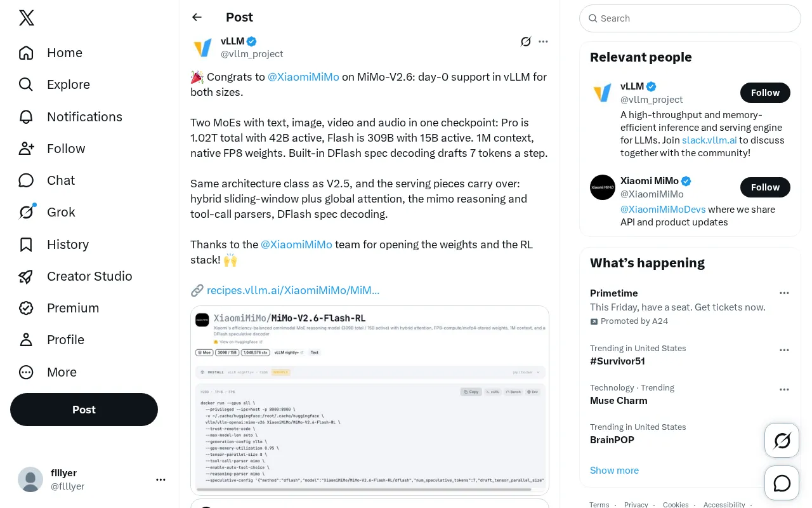Open the MiMo-V2.6-Flash-RL preview image
812x508 pixels.
tap(370, 401)
